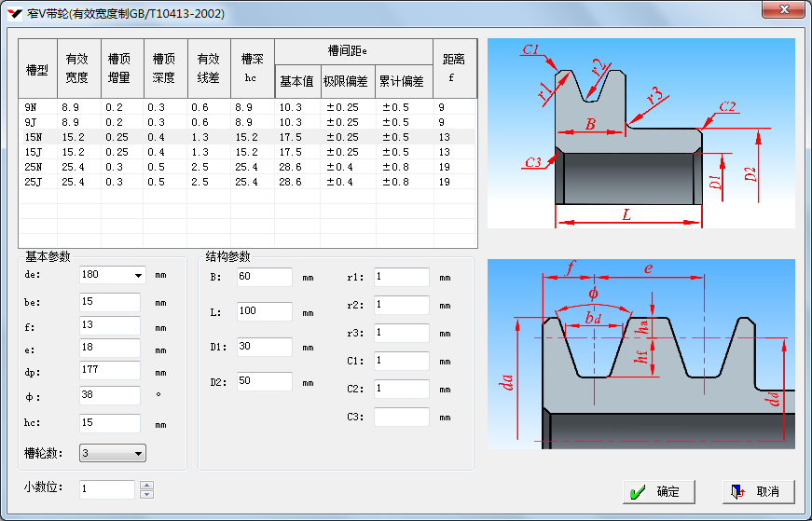Click the pulley structure diagram image
The image size is (812, 521).
point(640,133)
